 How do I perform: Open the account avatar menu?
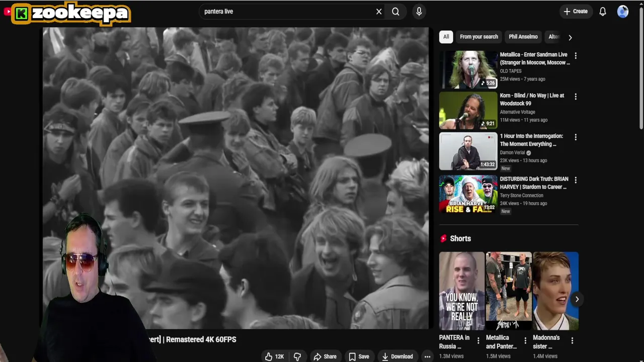point(623,12)
